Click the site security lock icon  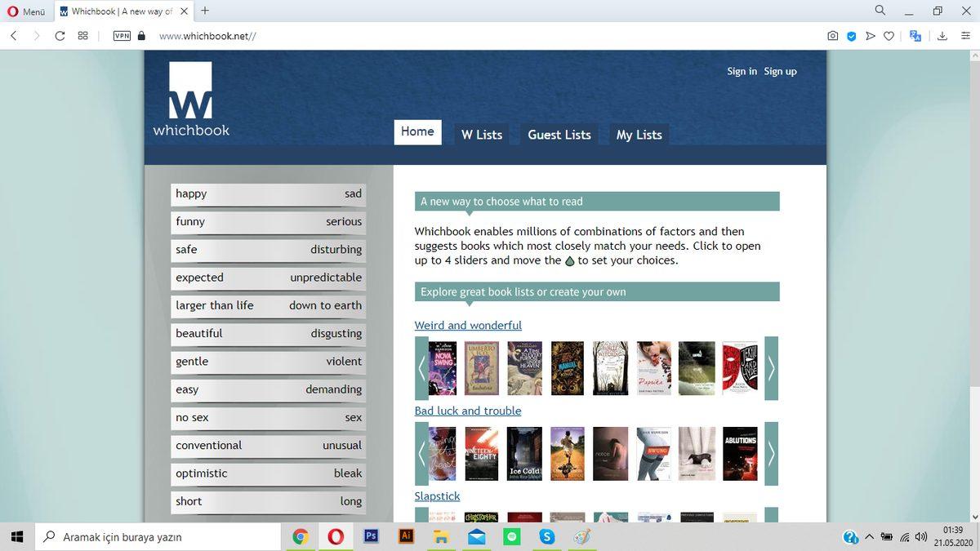[140, 36]
